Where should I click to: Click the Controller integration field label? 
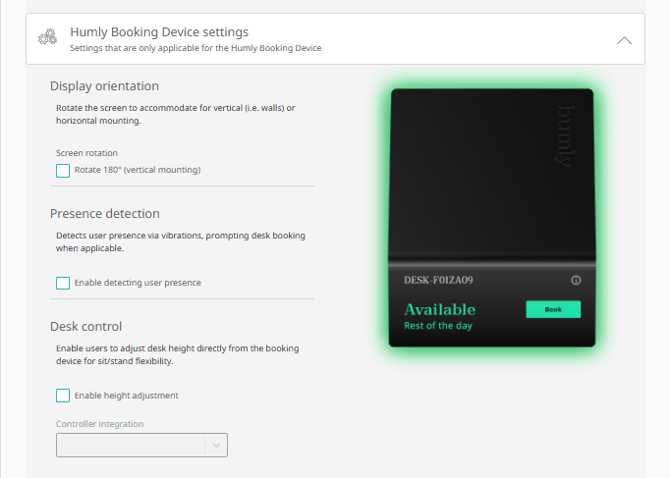(x=99, y=424)
